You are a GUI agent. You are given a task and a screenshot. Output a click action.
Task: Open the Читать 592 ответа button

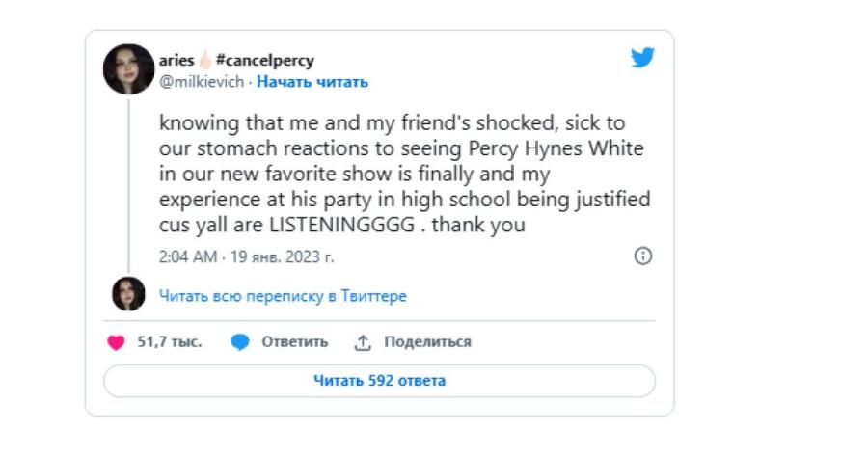tap(380, 381)
